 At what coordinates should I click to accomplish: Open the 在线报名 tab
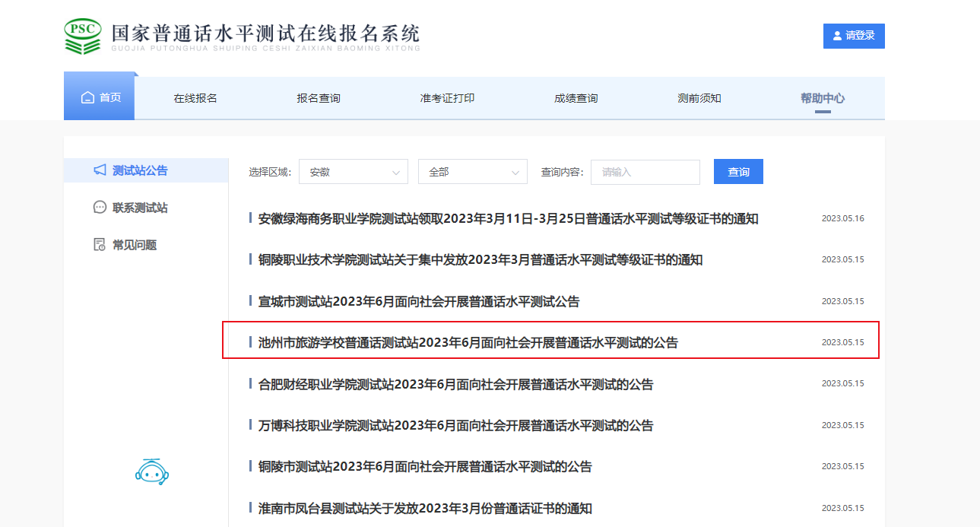(x=195, y=98)
